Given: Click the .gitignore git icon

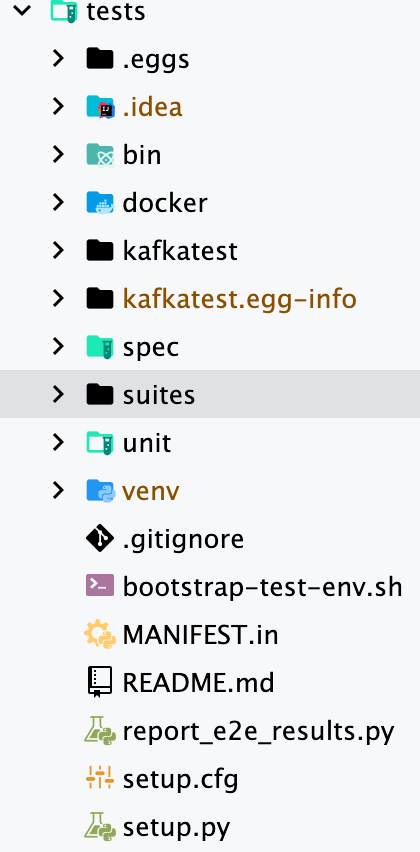Looking at the screenshot, I should coord(100,538).
